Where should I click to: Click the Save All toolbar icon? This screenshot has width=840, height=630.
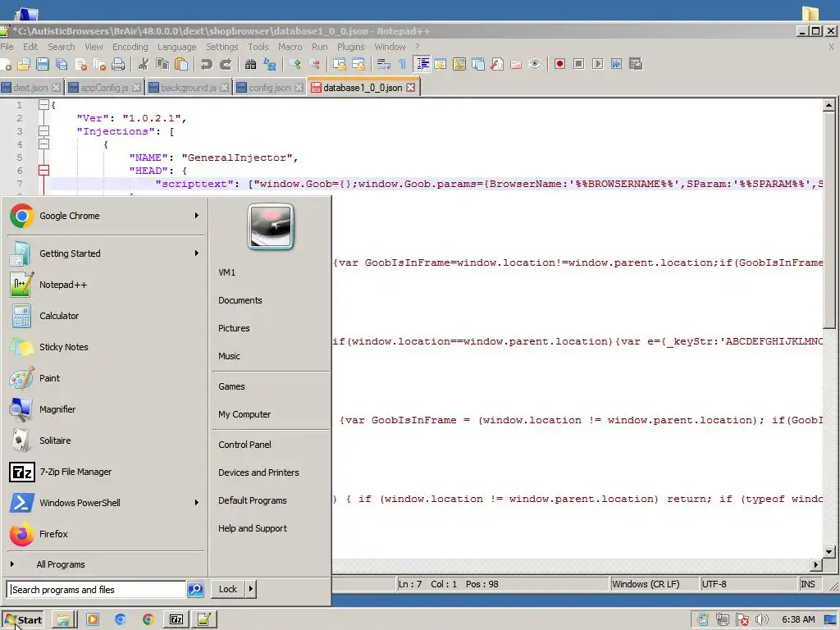[62, 64]
